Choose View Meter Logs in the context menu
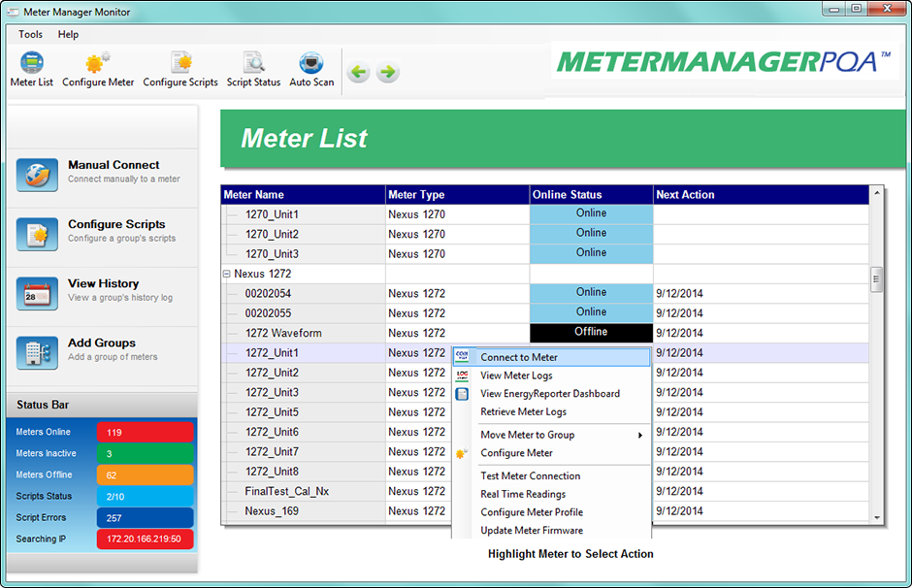The image size is (912, 588). click(x=551, y=376)
